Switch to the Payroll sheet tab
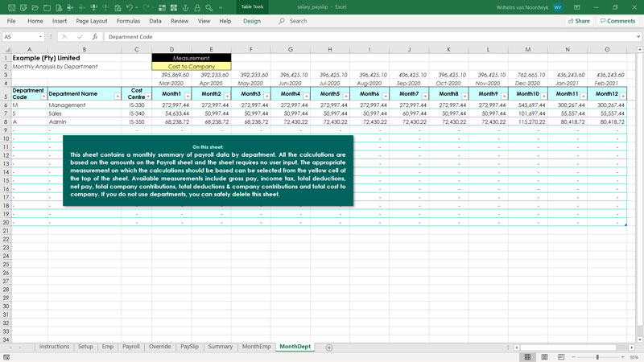Viewport: 644px width, 362px height. [131, 347]
